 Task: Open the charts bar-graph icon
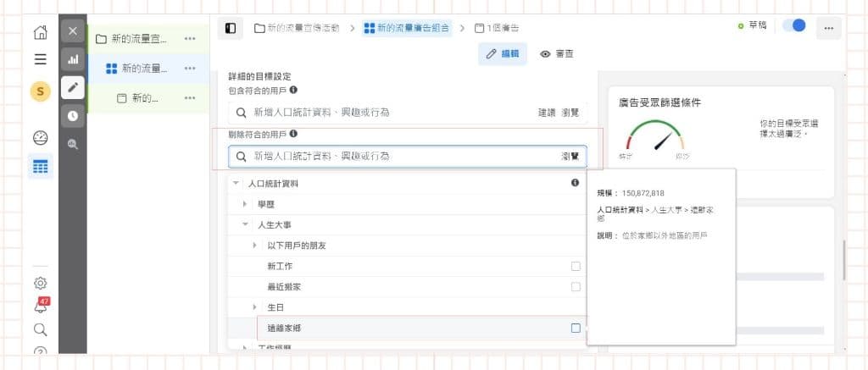[73, 59]
